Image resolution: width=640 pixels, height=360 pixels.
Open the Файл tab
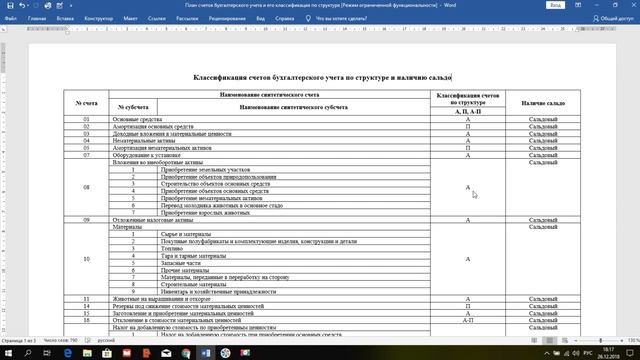pyautogui.click(x=11, y=18)
